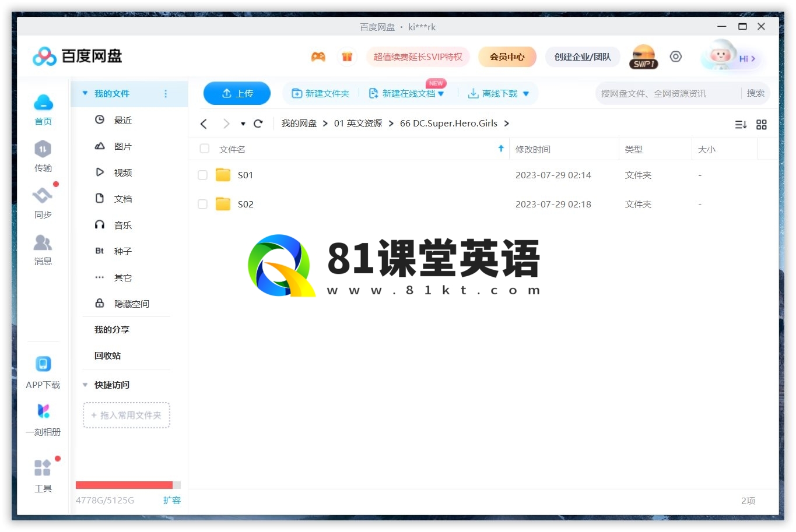The image size is (796, 532).
Task: Click the 搜索 search button
Action: coord(756,93)
